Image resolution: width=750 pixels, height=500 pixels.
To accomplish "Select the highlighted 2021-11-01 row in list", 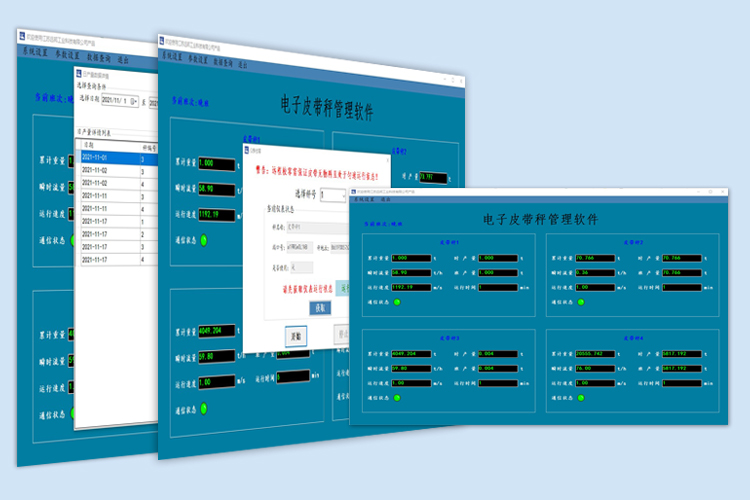I will tap(102, 158).
